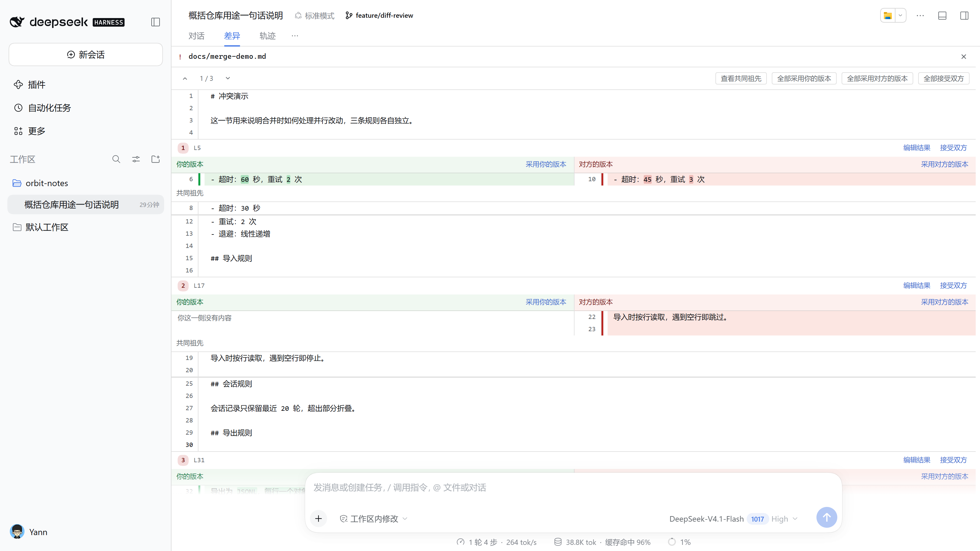Image resolution: width=980 pixels, height=551 pixels.
Task: Click the feature/diff-review branch indicator
Action: (x=379, y=16)
